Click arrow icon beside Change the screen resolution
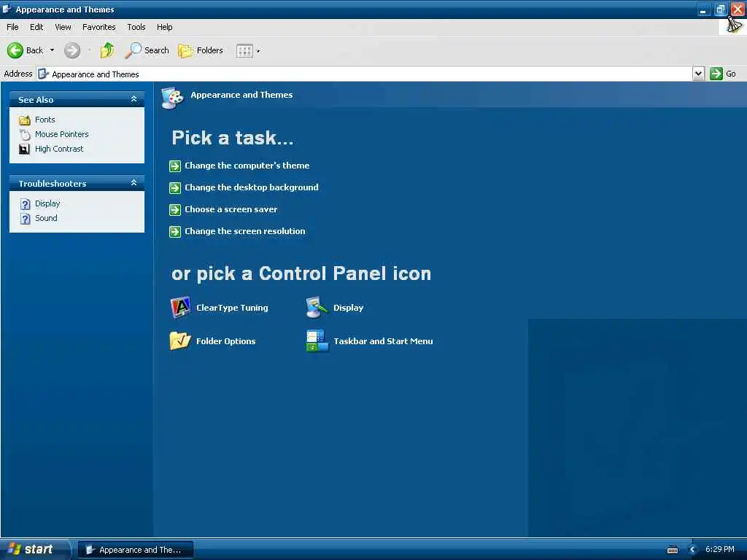 (175, 231)
